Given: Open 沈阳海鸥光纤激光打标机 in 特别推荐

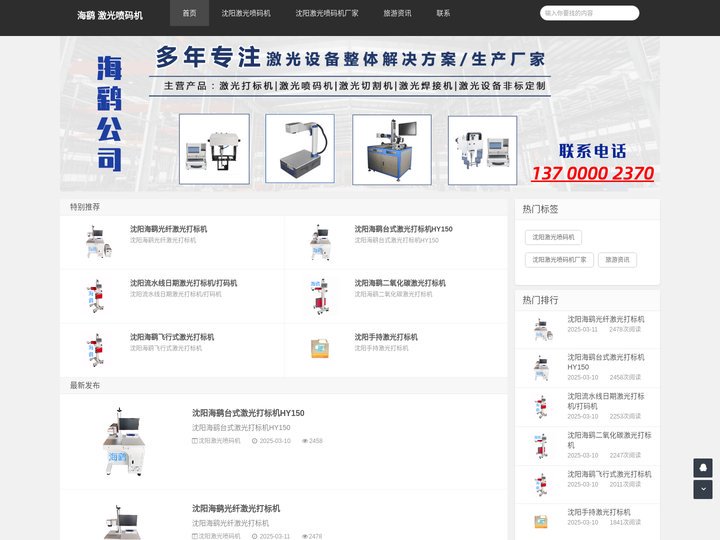Looking at the screenshot, I should (x=169, y=229).
